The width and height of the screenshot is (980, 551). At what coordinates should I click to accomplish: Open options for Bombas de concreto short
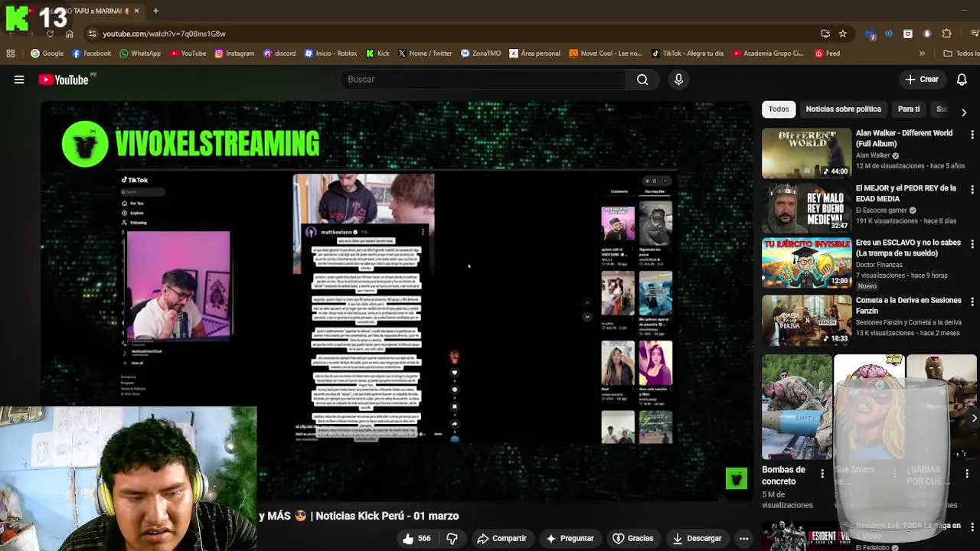coord(822,474)
